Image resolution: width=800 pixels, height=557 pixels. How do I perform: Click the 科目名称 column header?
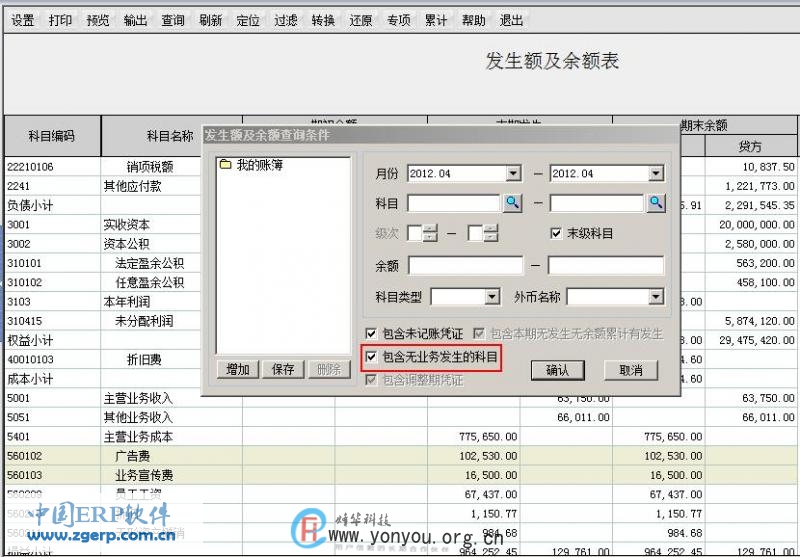[170, 136]
